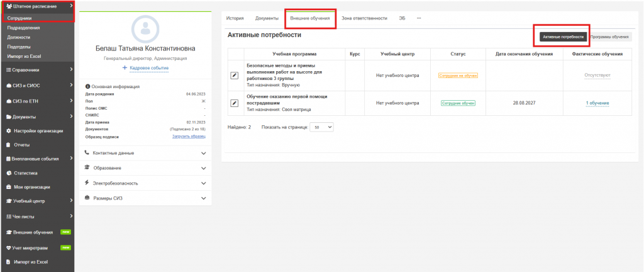Expand the СИЗ и СИОС menu arrow
644x272 pixels.
[x=72, y=85]
